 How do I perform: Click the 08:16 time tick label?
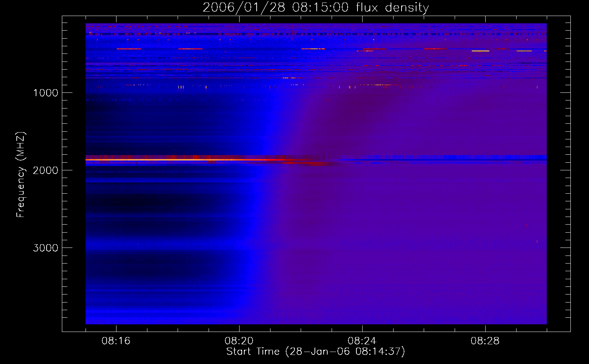tap(116, 341)
